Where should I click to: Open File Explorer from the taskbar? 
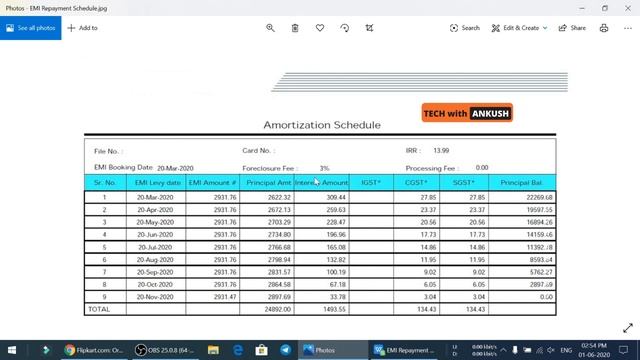213,350
